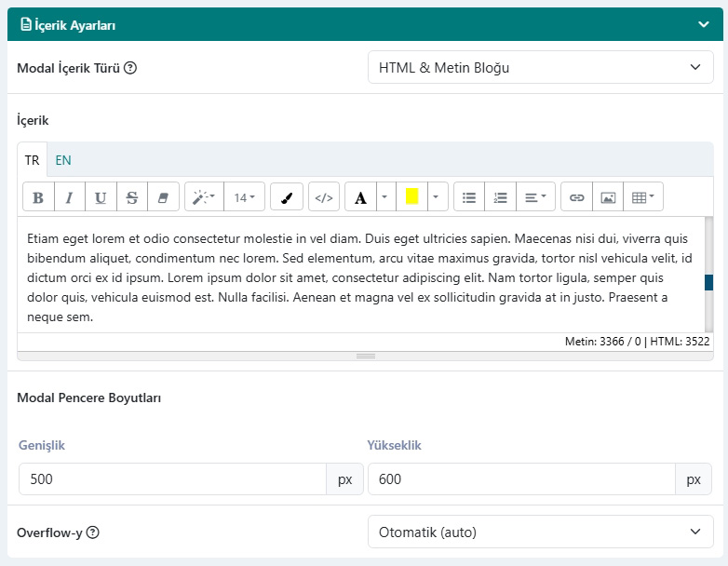Click the px unit beside Yükseklik

click(694, 478)
